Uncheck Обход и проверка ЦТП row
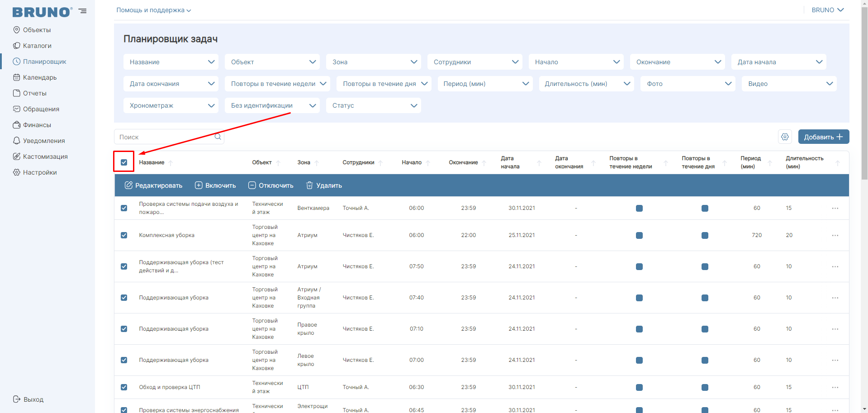The width and height of the screenshot is (868, 413). (124, 387)
